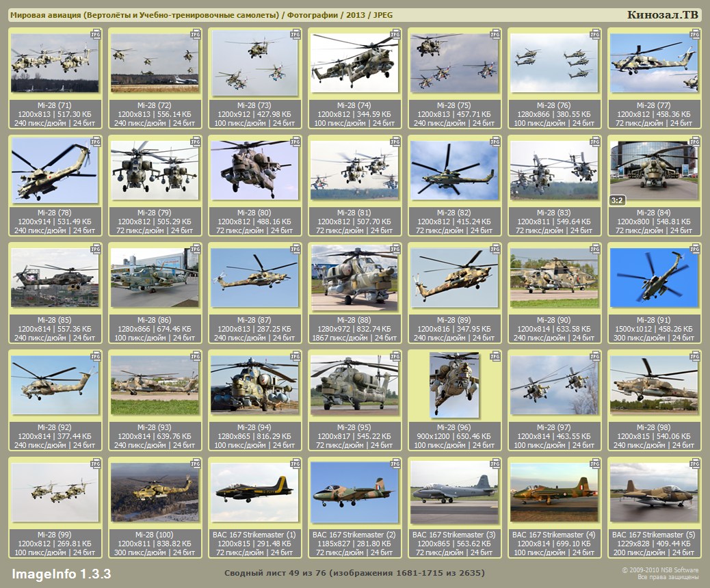This screenshot has height=588, width=710.
Task: Click the '1200x811 | 838.82 КБ' size text
Action: click(x=155, y=543)
